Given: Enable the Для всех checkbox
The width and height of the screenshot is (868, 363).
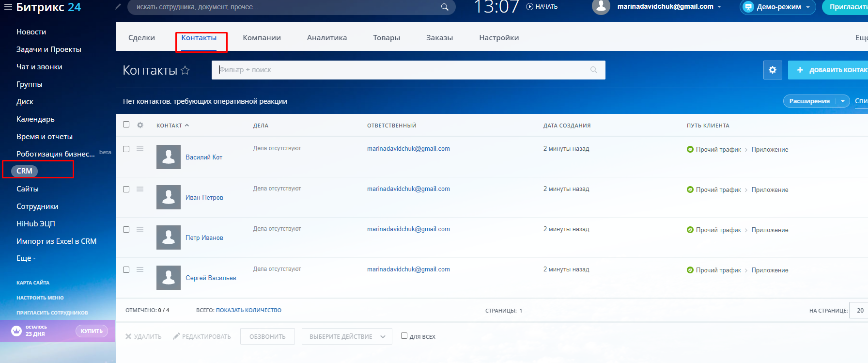Looking at the screenshot, I should tap(404, 336).
